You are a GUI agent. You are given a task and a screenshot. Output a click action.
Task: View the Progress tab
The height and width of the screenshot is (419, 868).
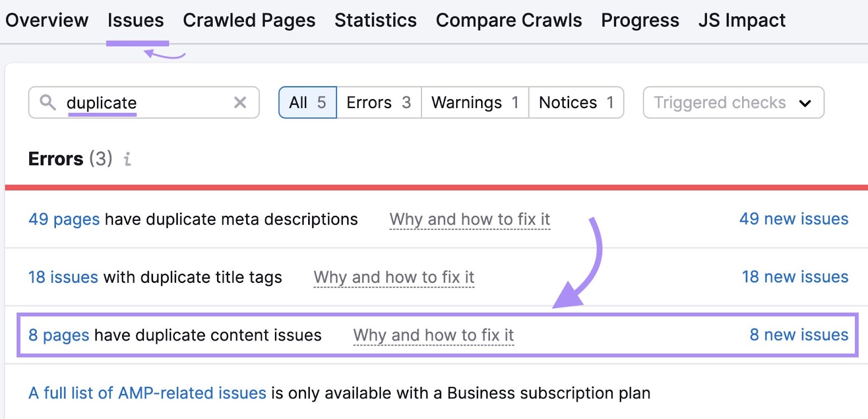(x=640, y=20)
